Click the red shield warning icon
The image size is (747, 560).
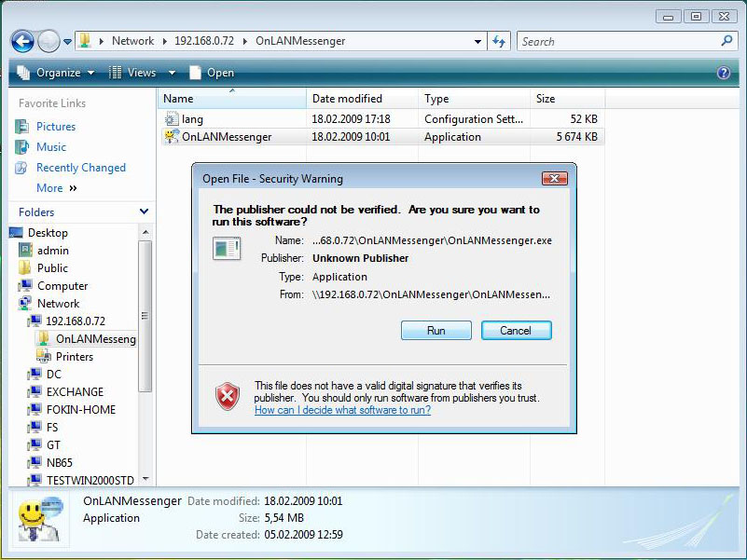[228, 397]
